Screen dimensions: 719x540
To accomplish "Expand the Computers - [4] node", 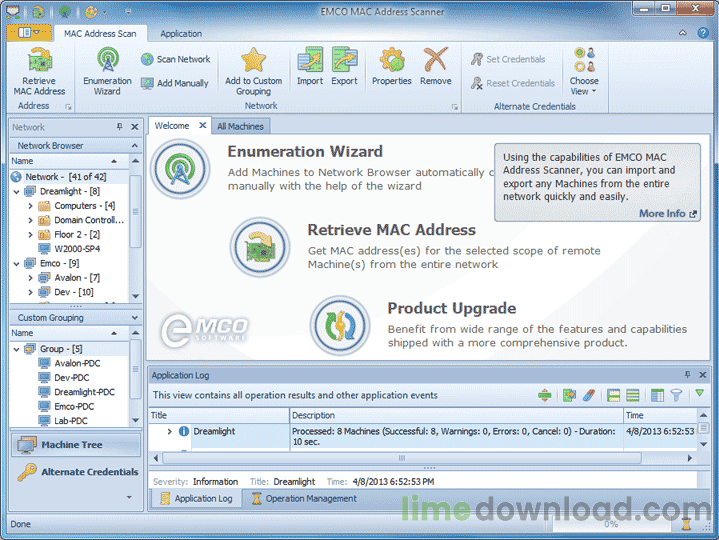I will 30,206.
